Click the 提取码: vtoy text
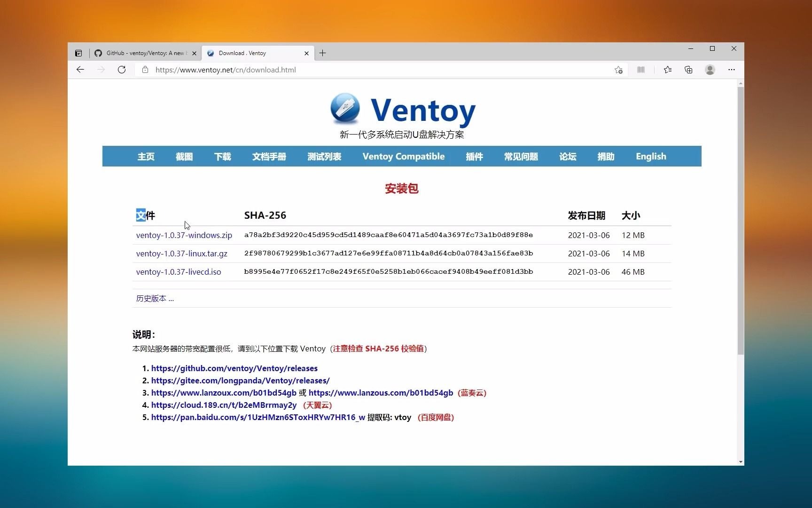Image resolution: width=812 pixels, height=508 pixels. tap(389, 417)
